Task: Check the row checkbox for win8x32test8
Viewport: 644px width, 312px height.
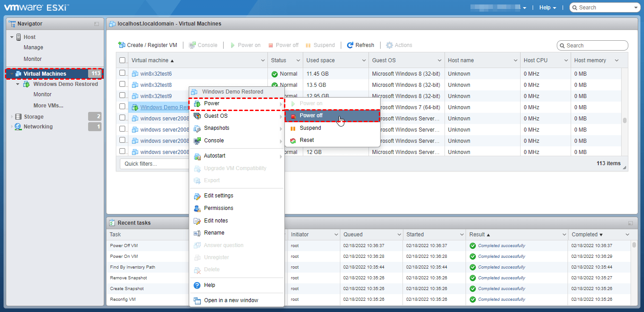Action: pyautogui.click(x=122, y=85)
